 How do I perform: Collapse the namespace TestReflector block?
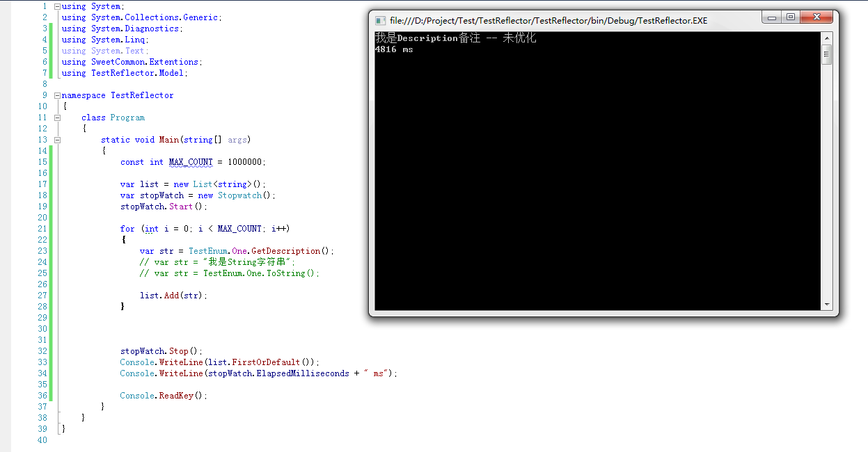pyautogui.click(x=57, y=95)
